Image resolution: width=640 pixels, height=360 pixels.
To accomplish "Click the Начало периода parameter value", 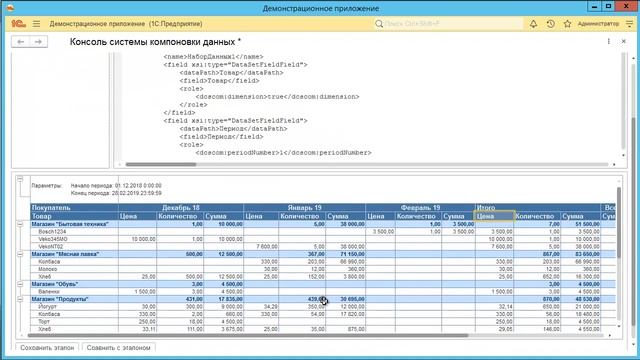I will click(138, 186).
